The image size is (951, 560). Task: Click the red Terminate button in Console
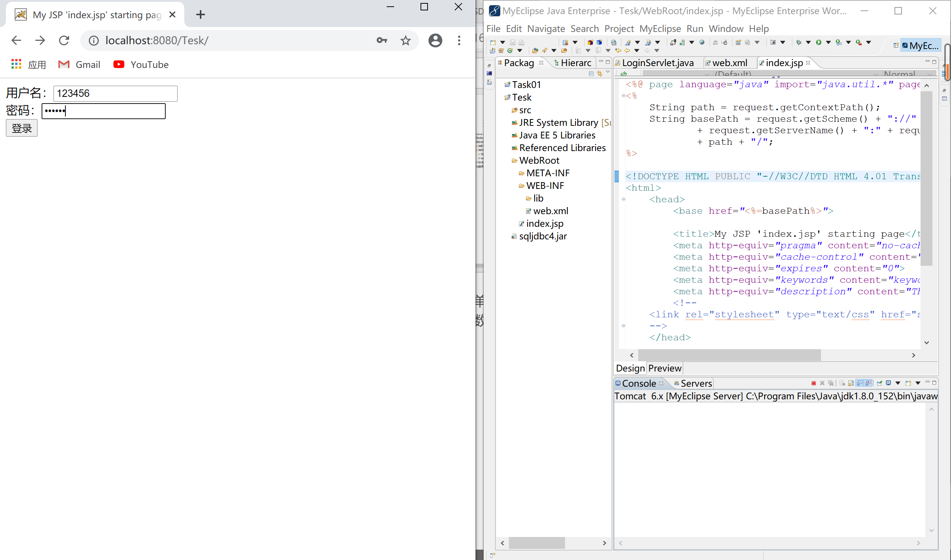click(x=814, y=383)
